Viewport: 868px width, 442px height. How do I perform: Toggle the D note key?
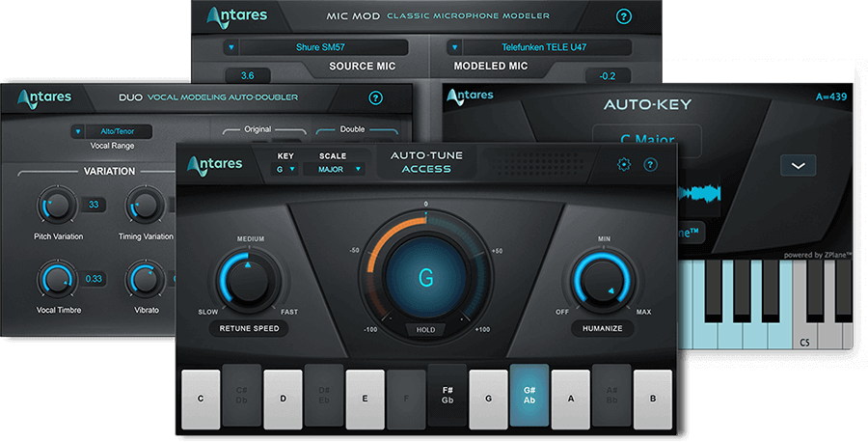(x=283, y=399)
